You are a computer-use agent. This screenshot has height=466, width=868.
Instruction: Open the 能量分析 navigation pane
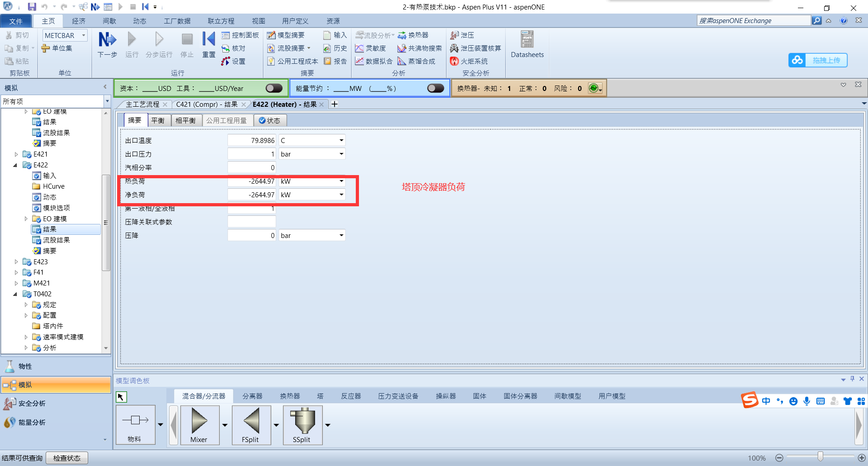point(56,422)
